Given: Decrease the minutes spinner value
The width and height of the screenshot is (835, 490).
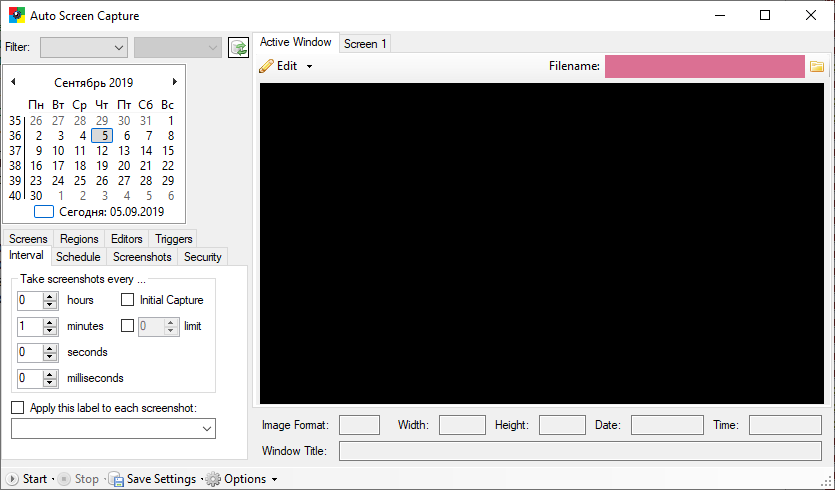Looking at the screenshot, I should (x=50, y=331).
